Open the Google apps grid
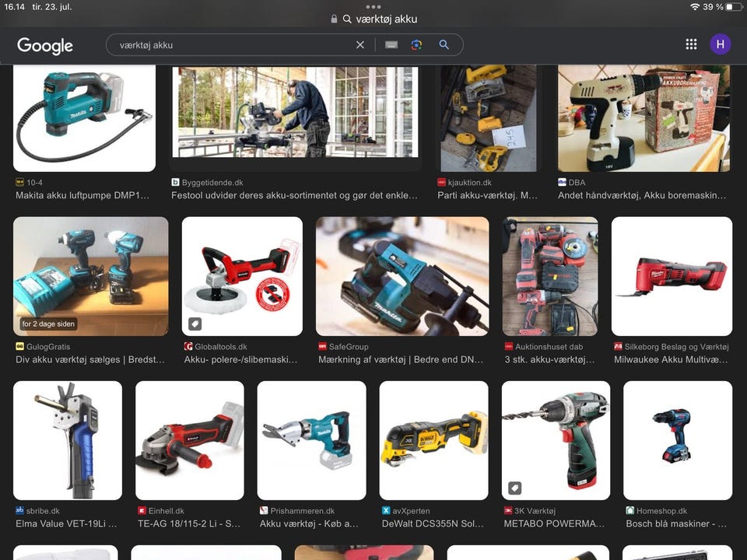Image resolution: width=747 pixels, height=560 pixels. click(x=691, y=44)
